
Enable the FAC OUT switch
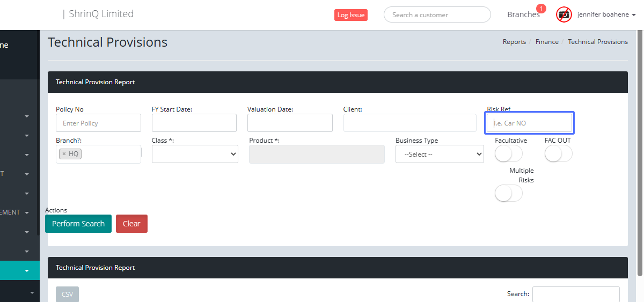(558, 154)
